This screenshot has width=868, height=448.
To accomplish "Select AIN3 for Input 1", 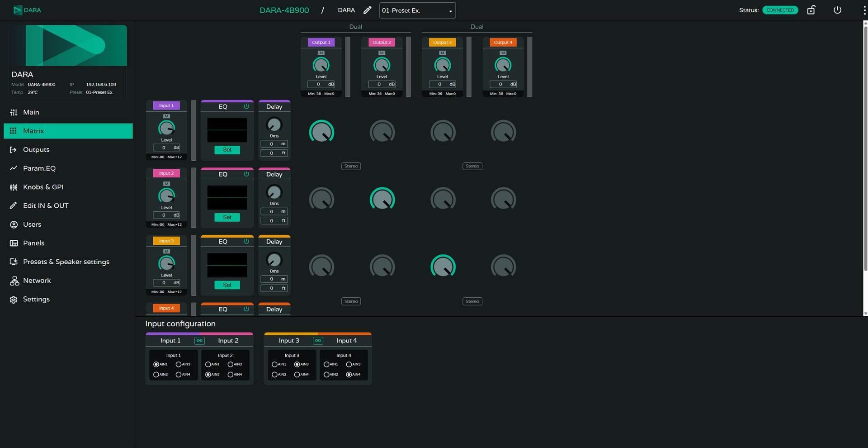I will 179,364.
